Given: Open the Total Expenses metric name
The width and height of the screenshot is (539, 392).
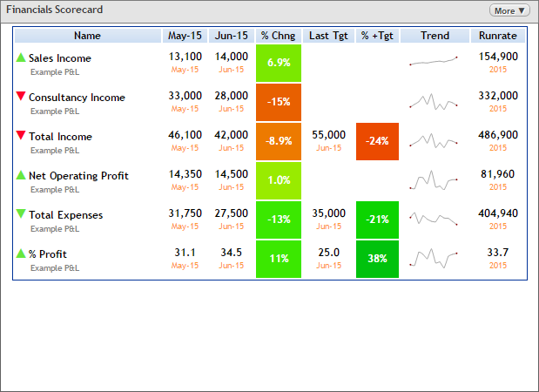Looking at the screenshot, I should 65,215.
